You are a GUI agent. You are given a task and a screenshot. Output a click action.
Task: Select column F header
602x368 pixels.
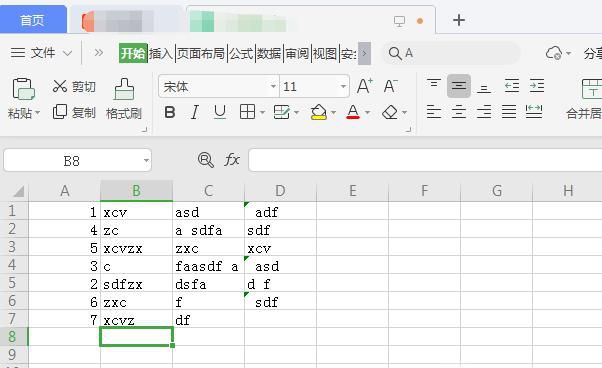424,190
